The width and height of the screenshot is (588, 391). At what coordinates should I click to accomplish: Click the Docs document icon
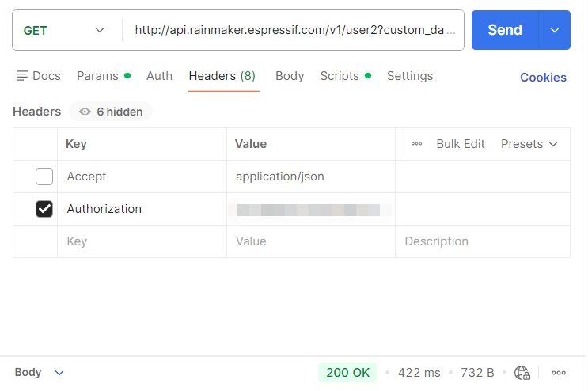(x=22, y=76)
